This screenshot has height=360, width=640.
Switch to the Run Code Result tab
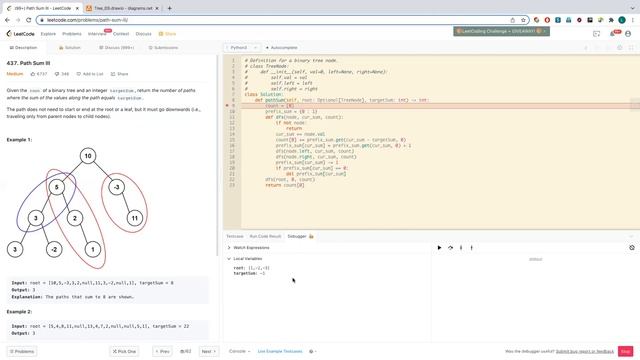point(265,236)
